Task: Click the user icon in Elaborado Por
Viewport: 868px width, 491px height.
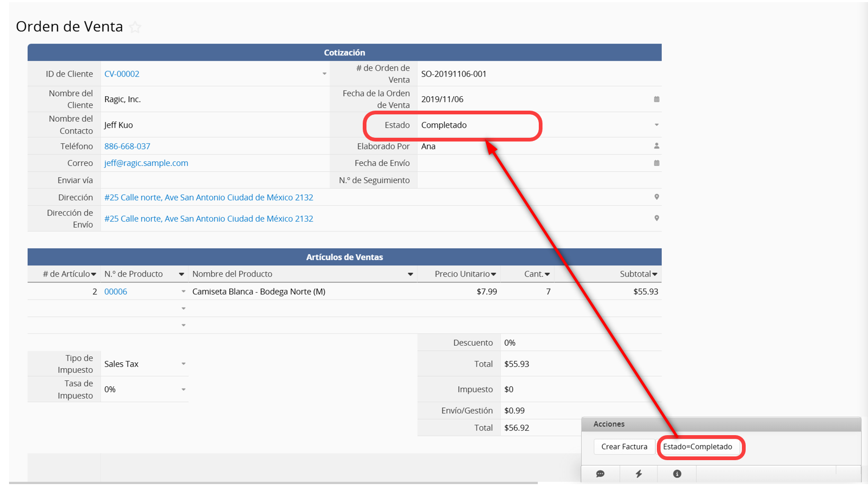Action: 656,146
